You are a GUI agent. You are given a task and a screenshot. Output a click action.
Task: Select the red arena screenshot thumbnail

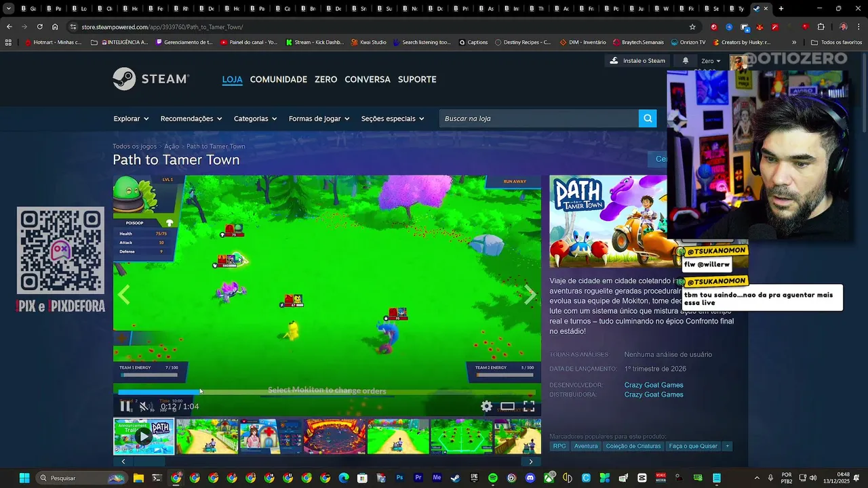point(334,436)
